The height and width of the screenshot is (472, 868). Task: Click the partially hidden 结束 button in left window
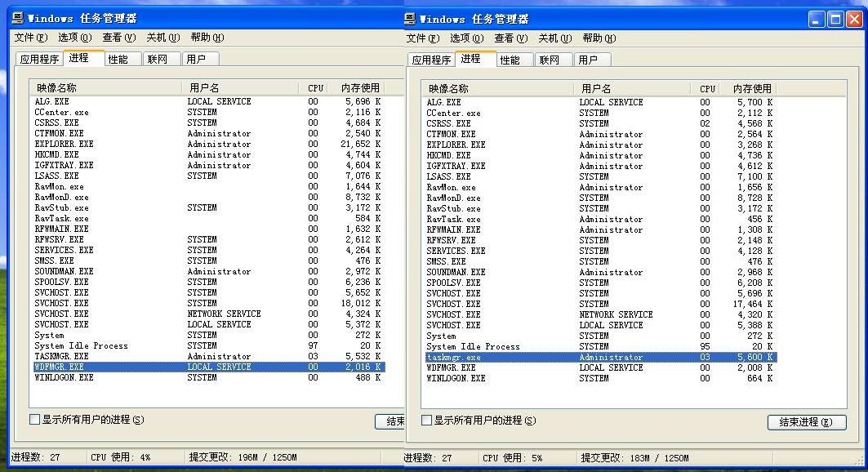[x=390, y=421]
